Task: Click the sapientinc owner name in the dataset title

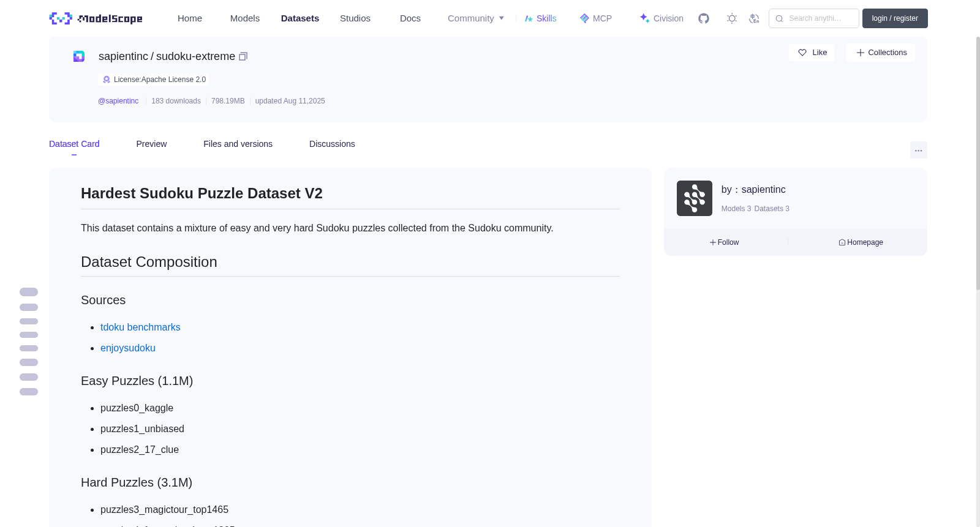Action: [123, 56]
